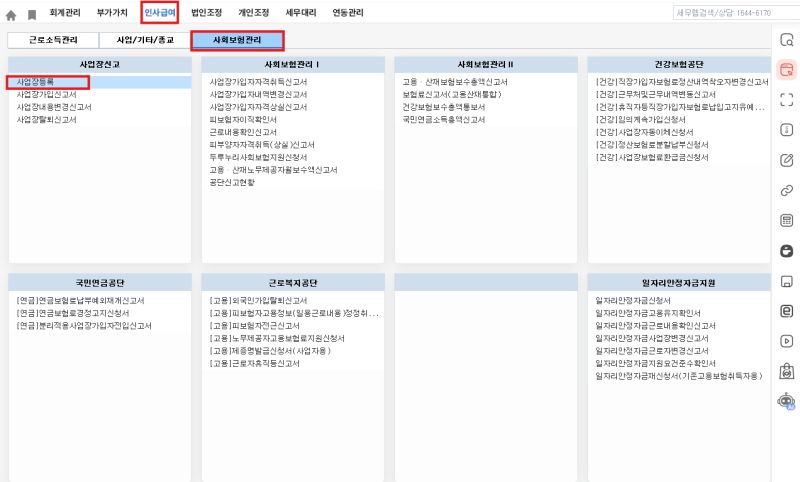Open [건강]임의계속가입신청서

pos(640,120)
